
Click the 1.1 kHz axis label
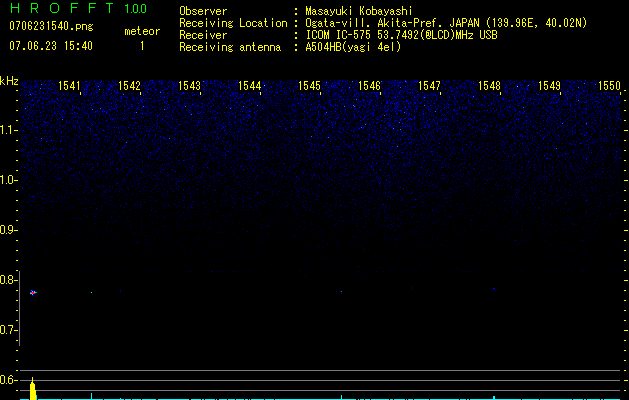[x=8, y=130]
